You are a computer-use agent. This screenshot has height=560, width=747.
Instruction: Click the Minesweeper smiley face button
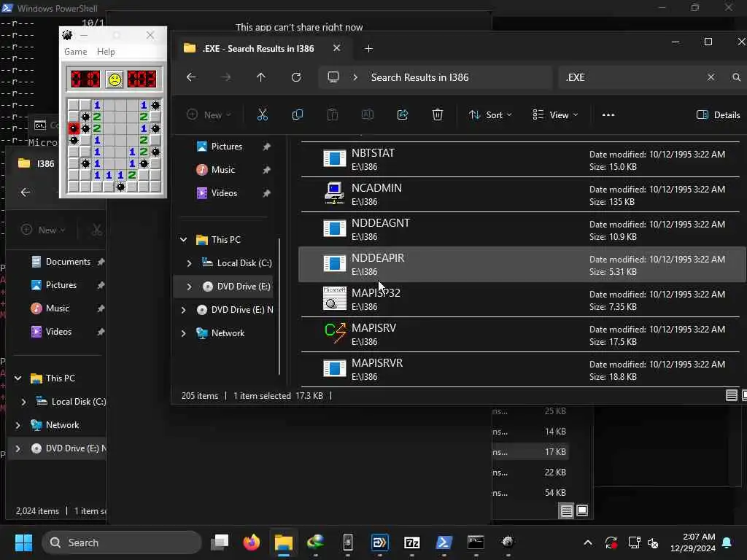[x=115, y=79]
